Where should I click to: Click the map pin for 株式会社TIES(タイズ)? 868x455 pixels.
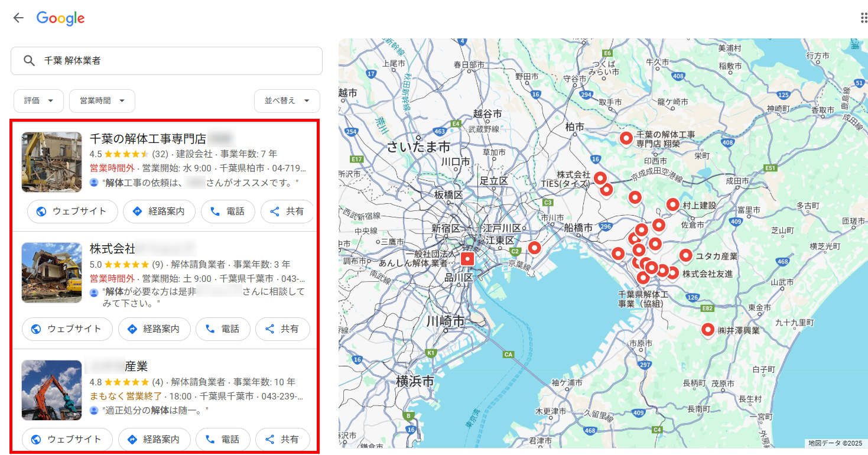600,178
